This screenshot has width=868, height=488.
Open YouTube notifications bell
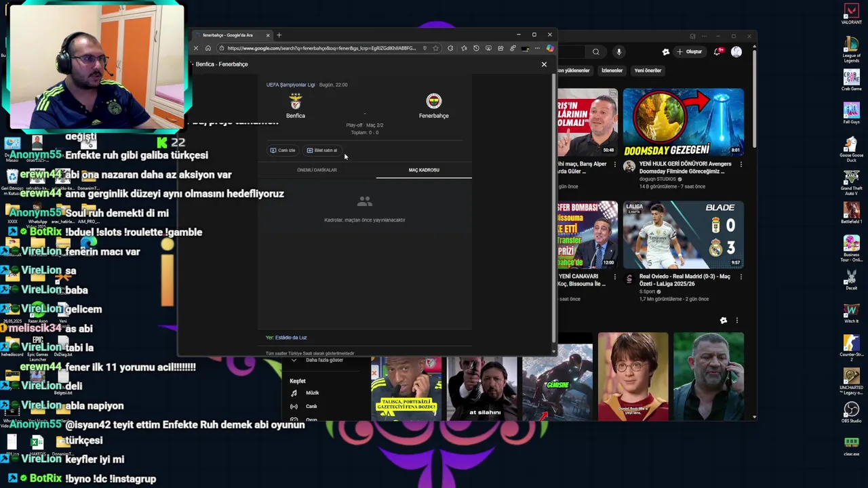click(x=718, y=52)
